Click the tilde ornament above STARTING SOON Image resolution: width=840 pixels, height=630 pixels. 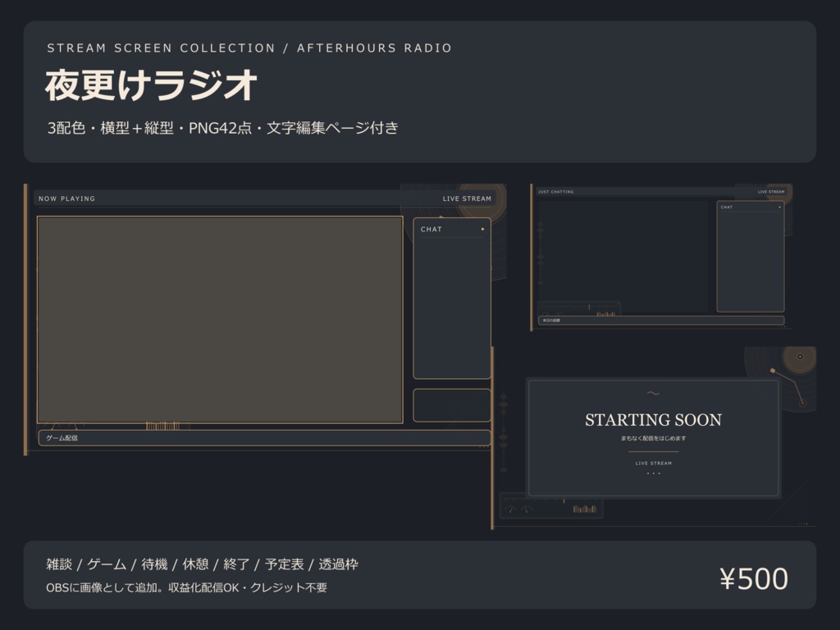(x=653, y=393)
